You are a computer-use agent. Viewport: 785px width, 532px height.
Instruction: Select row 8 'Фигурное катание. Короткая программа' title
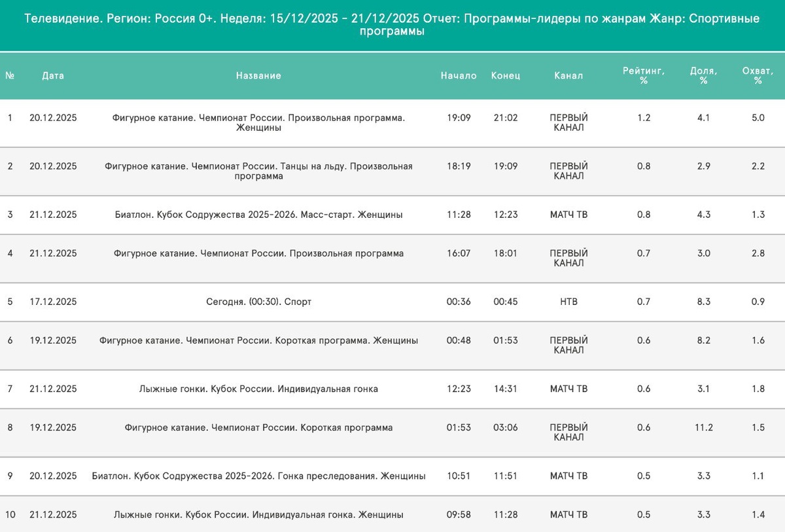pos(258,427)
